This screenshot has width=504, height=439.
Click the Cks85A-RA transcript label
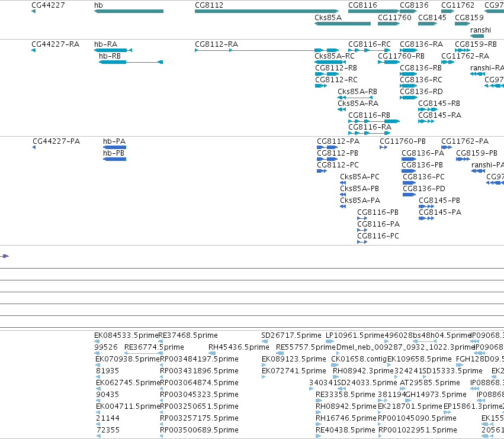tap(358, 104)
